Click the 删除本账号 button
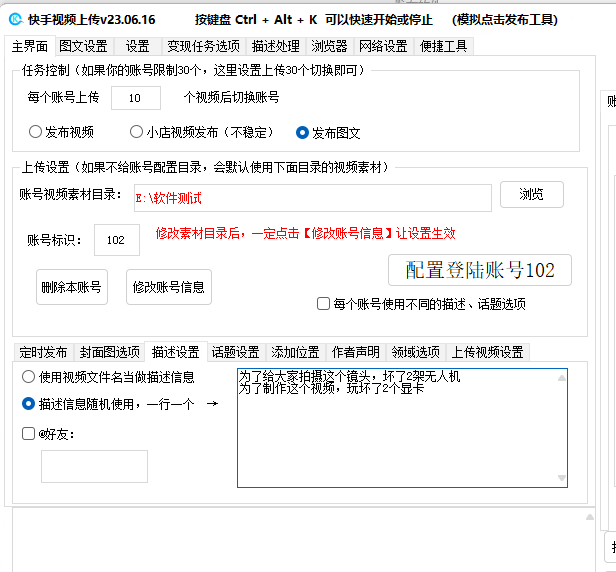The width and height of the screenshot is (616, 572). click(x=72, y=287)
